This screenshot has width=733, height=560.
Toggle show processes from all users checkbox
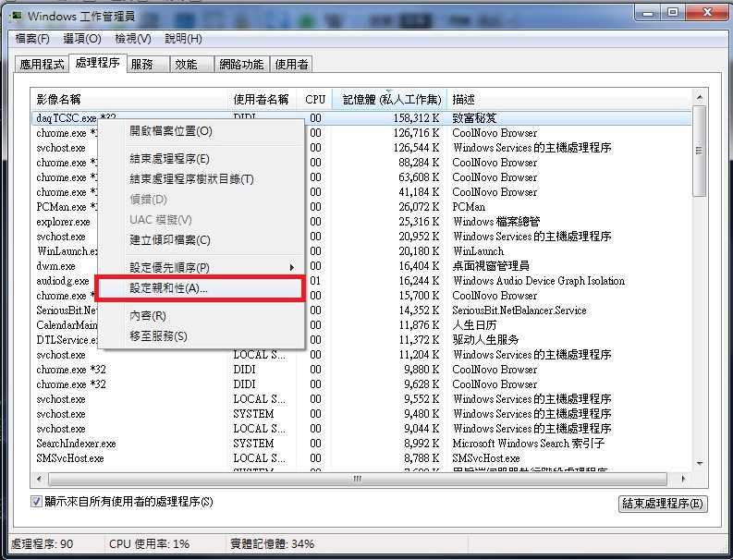(x=36, y=502)
